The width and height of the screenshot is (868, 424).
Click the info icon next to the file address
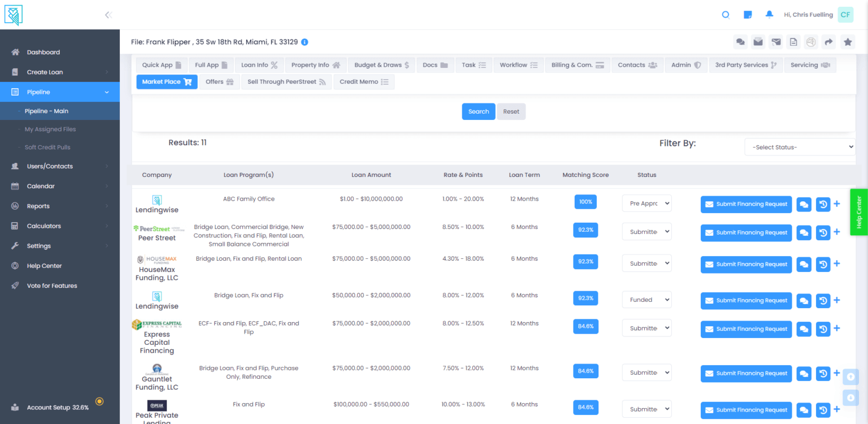coord(305,41)
